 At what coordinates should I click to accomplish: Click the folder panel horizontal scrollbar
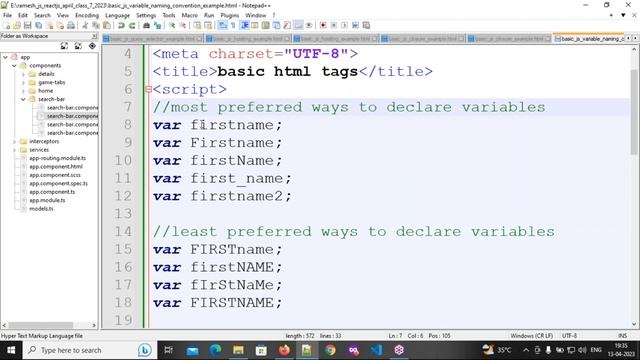point(41,325)
